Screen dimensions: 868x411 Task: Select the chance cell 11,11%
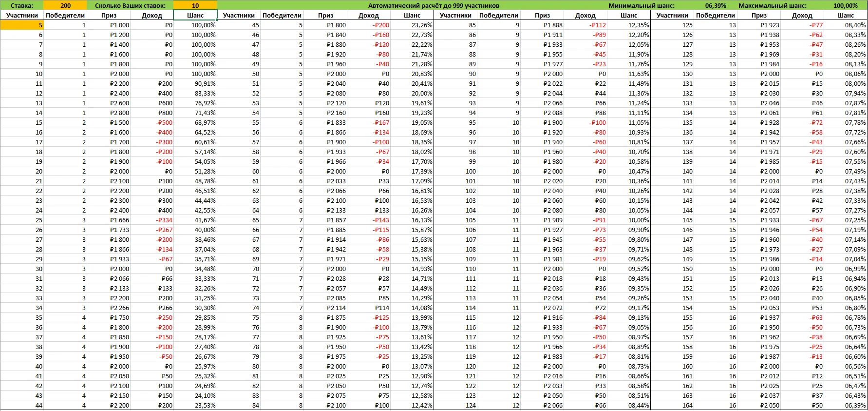pyautogui.click(x=629, y=113)
